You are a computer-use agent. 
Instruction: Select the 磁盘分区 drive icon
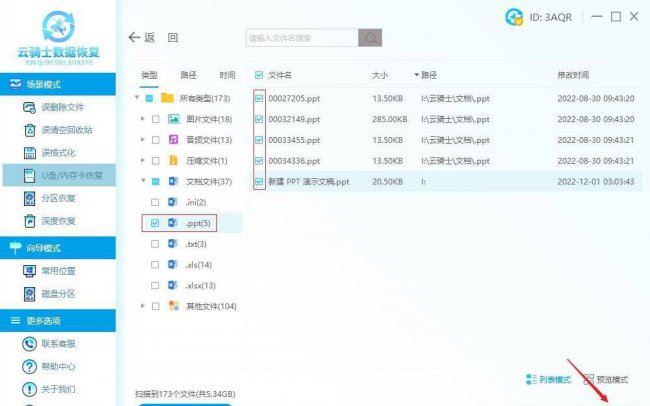29,294
